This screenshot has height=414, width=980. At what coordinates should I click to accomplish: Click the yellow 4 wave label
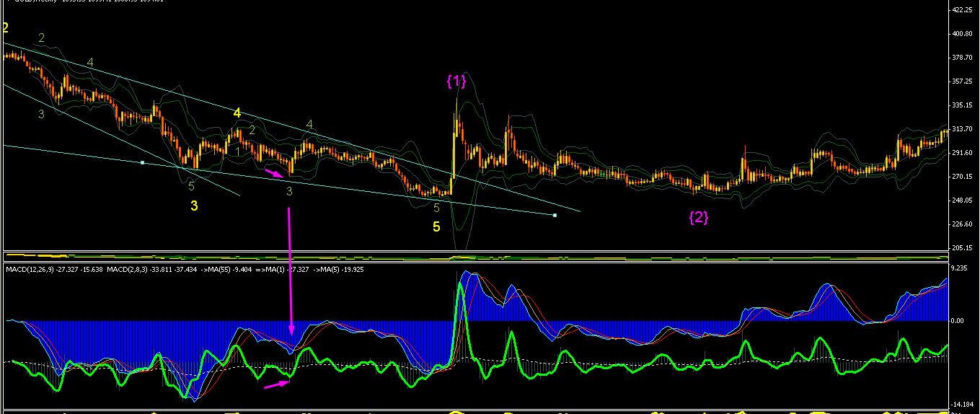(237, 113)
